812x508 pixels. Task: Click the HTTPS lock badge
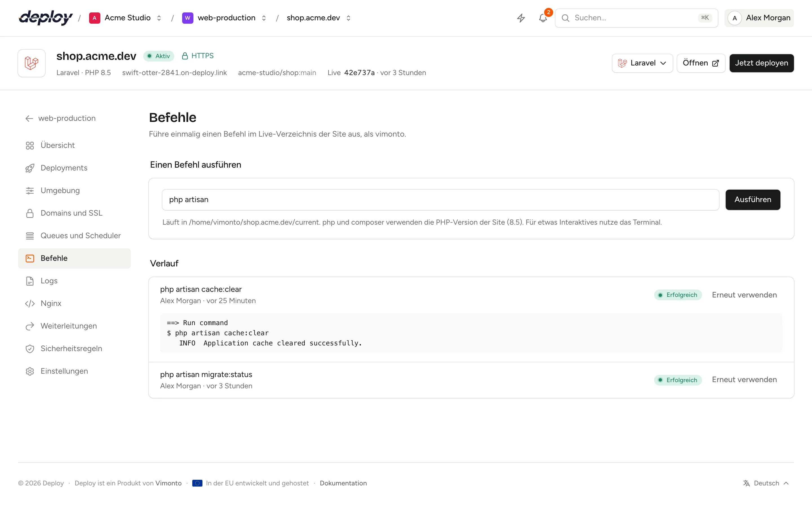(x=197, y=56)
